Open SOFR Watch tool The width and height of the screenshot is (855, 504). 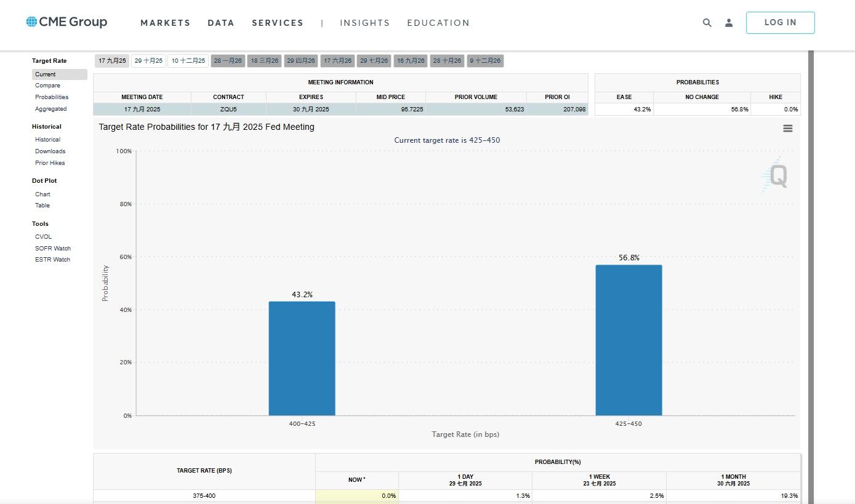52,249
